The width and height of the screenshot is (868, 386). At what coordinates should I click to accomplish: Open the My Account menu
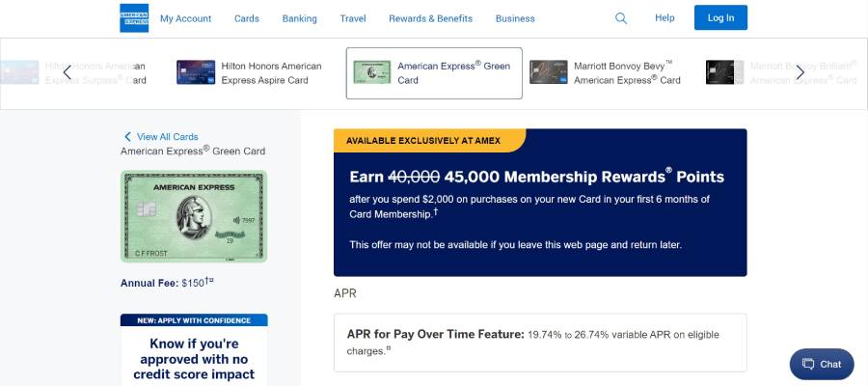click(x=185, y=18)
